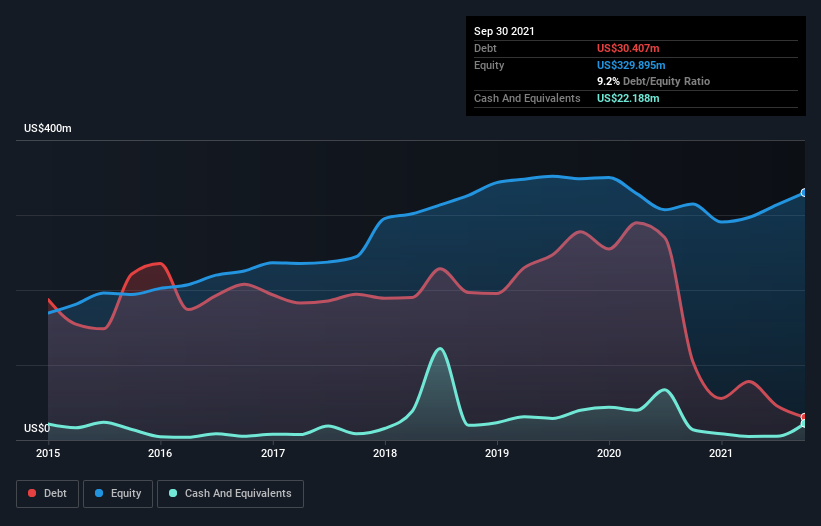
Task: Select the teal Cash endpoint marker on chart
Action: coord(803,424)
